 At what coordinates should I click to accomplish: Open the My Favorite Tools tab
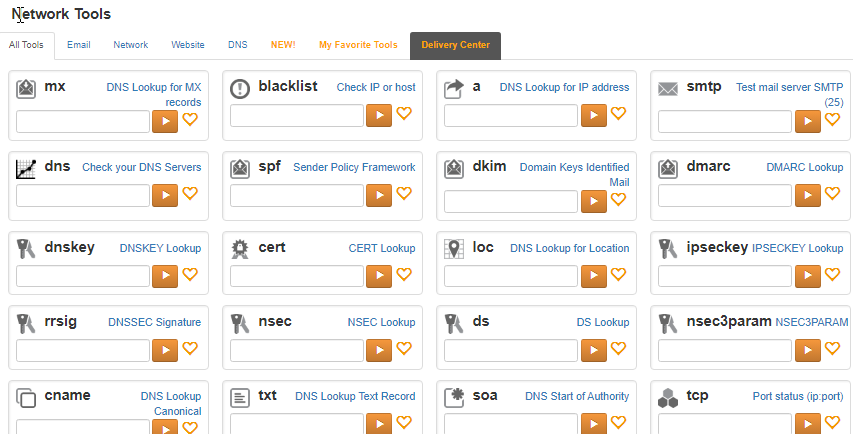coord(358,45)
